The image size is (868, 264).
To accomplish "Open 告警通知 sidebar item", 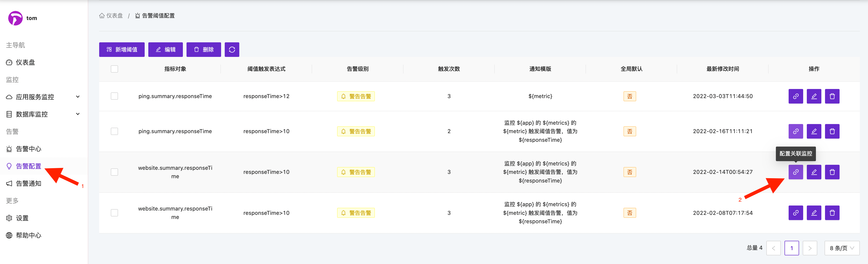I will (x=28, y=183).
